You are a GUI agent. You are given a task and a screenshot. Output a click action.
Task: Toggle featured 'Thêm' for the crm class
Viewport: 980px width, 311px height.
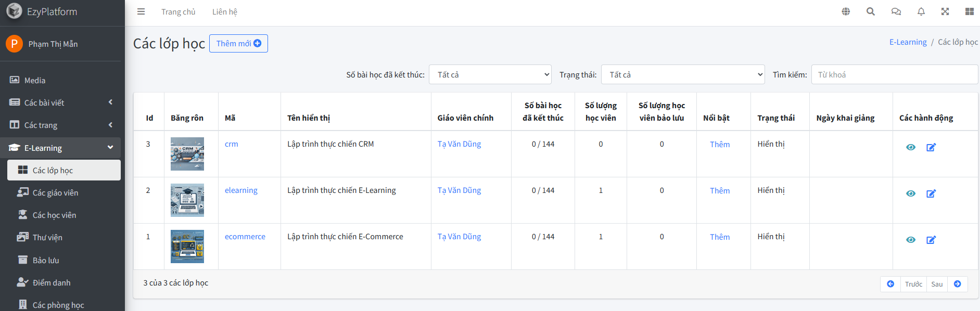click(719, 145)
